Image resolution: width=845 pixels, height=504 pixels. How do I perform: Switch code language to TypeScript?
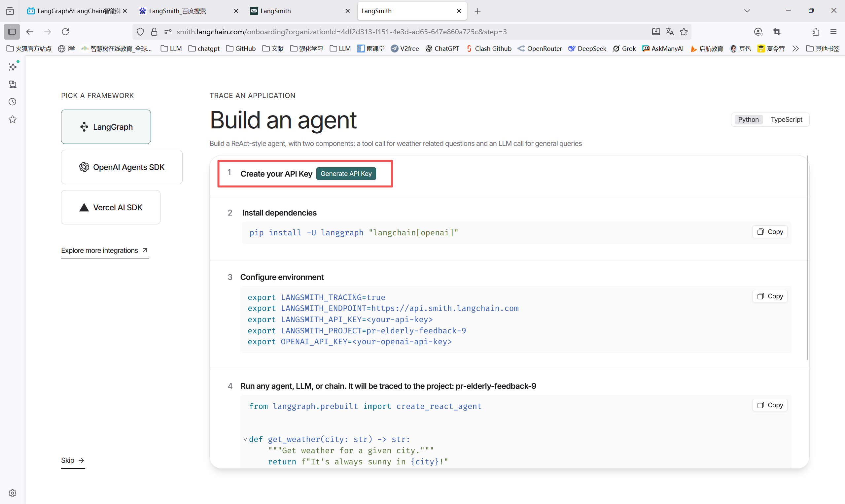tap(786, 119)
